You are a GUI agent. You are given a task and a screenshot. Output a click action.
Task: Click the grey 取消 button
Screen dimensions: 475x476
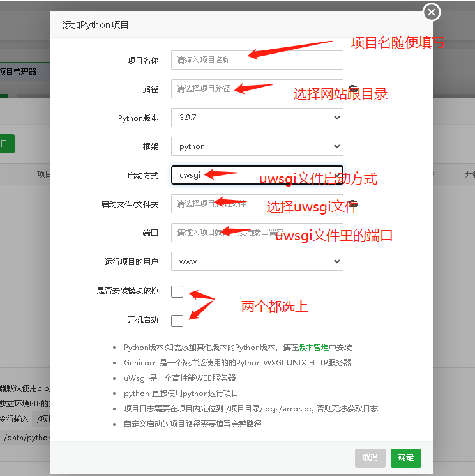370,457
